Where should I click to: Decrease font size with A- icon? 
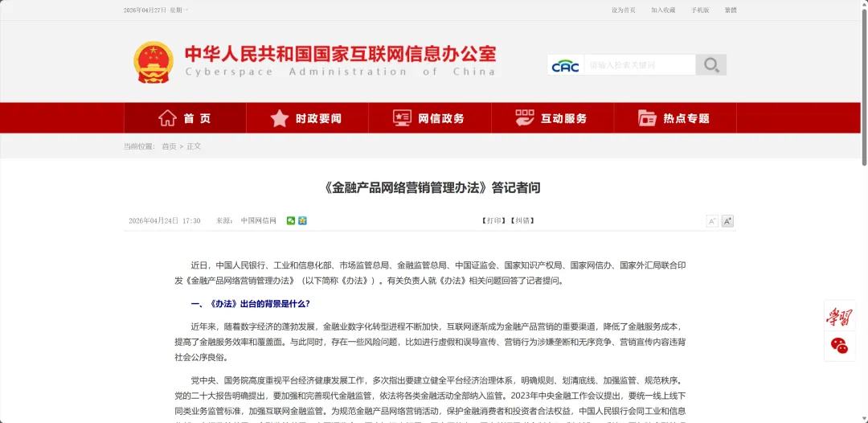712,221
